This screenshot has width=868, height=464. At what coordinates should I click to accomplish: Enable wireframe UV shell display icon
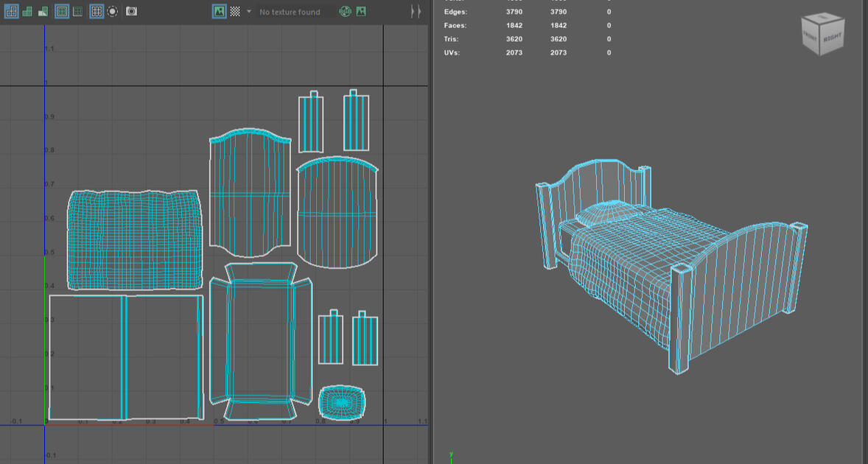11,12
